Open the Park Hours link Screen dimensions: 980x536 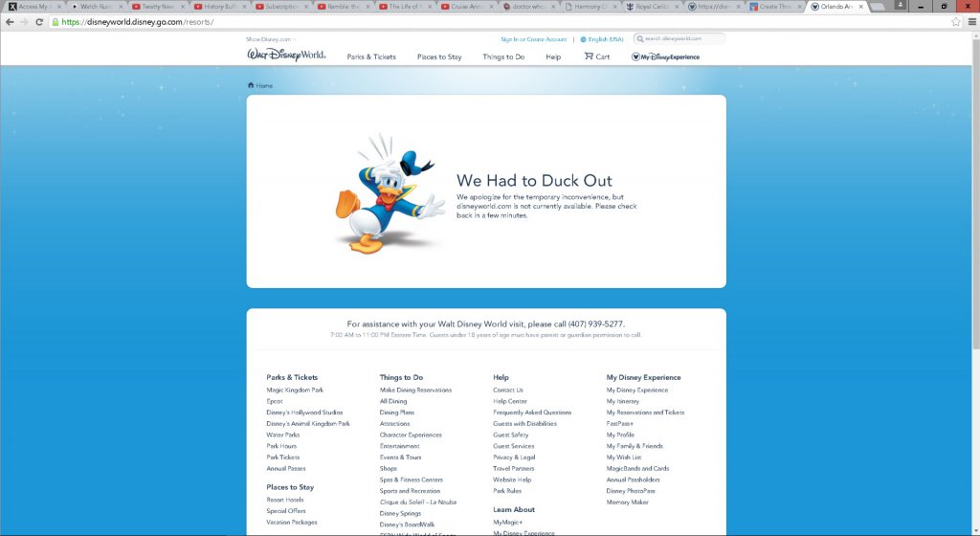pyautogui.click(x=282, y=446)
